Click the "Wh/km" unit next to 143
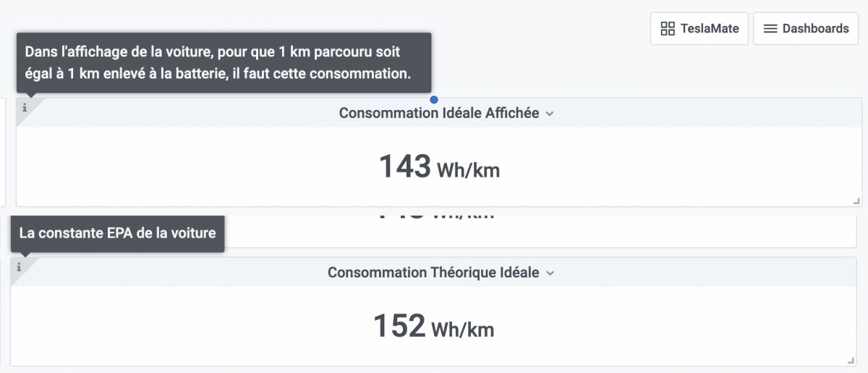Viewport: 868px width, 373px height. [468, 171]
